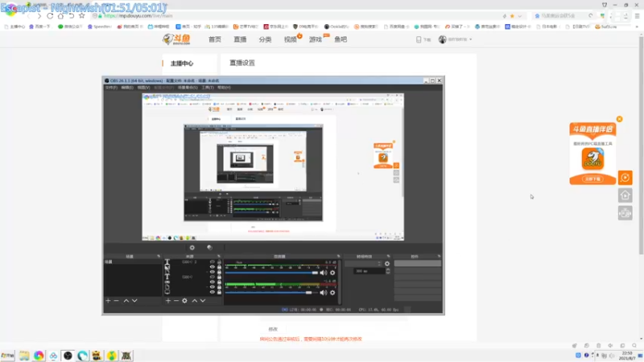Mute the first audio mixer channel

324,273
